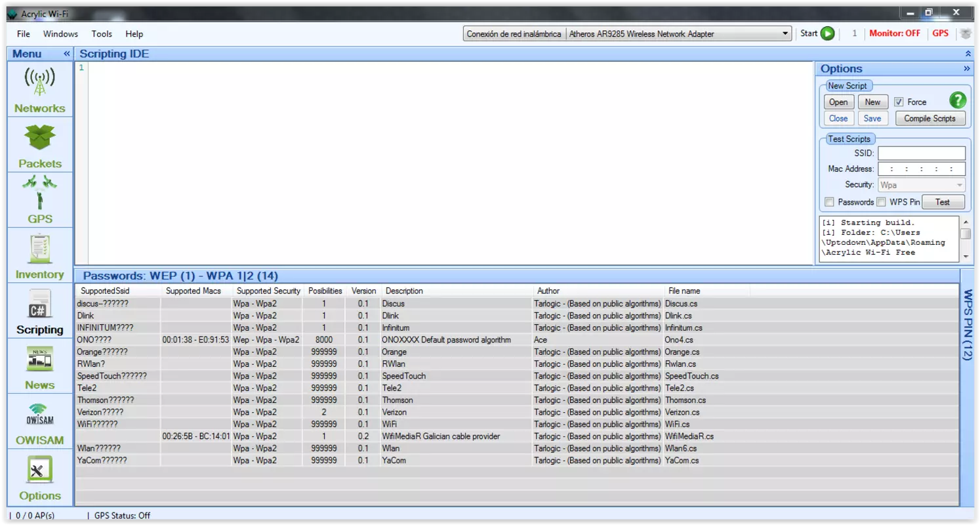Collapse the Menu sidebar chevron
Screen dimensions: 980x525
[x=66, y=54]
